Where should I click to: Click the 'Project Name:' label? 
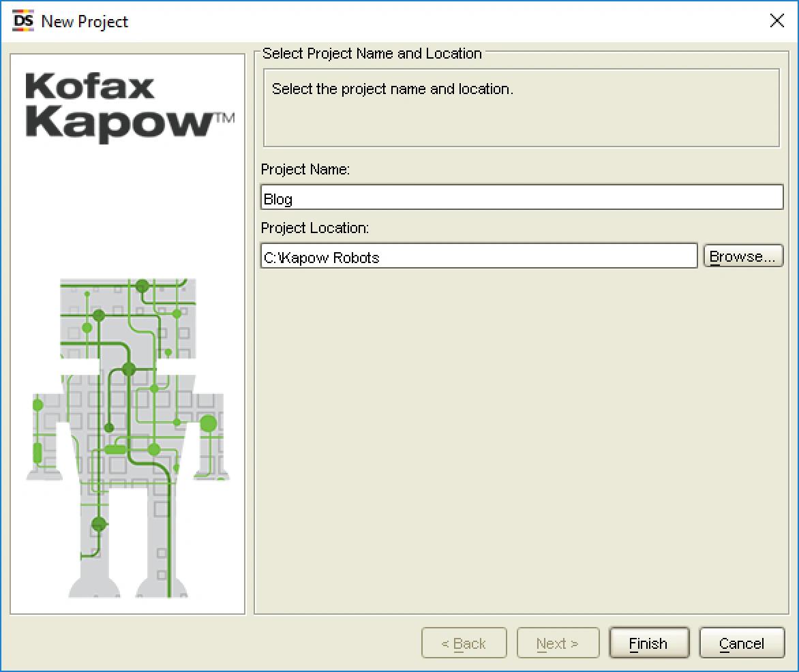[305, 169]
